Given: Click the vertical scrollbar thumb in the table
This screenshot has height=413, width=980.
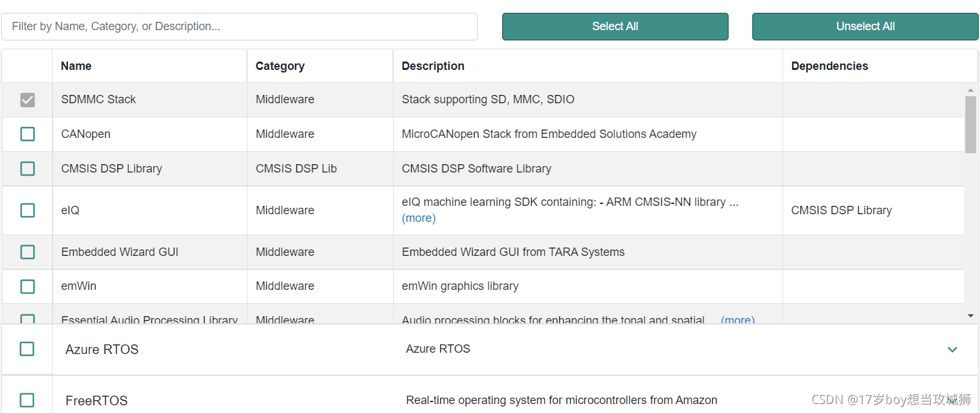Looking at the screenshot, I should click(970, 124).
